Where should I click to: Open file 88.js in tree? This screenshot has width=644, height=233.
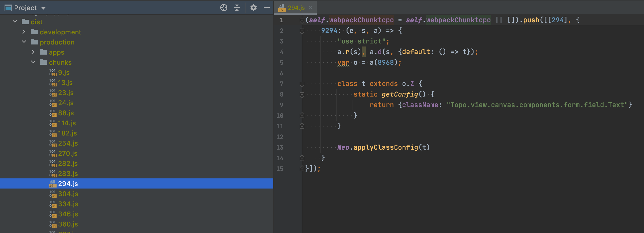[x=66, y=113]
